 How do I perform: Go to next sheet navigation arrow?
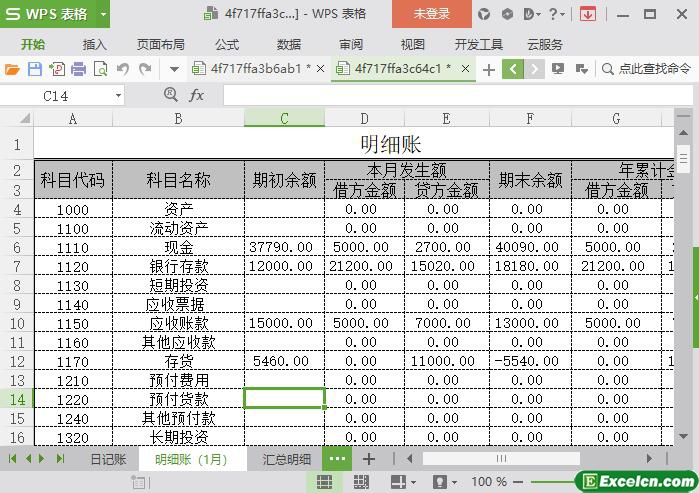(41, 459)
